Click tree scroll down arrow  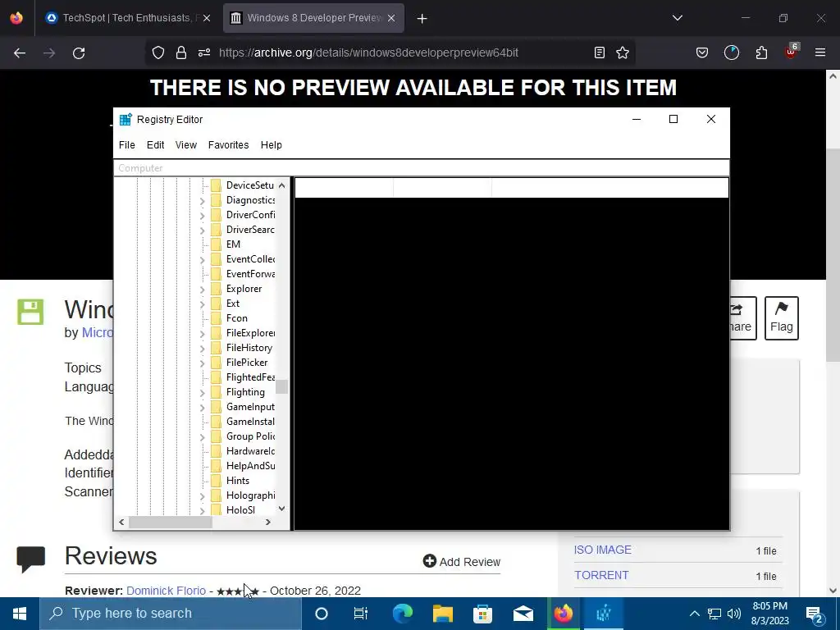pyautogui.click(x=282, y=509)
